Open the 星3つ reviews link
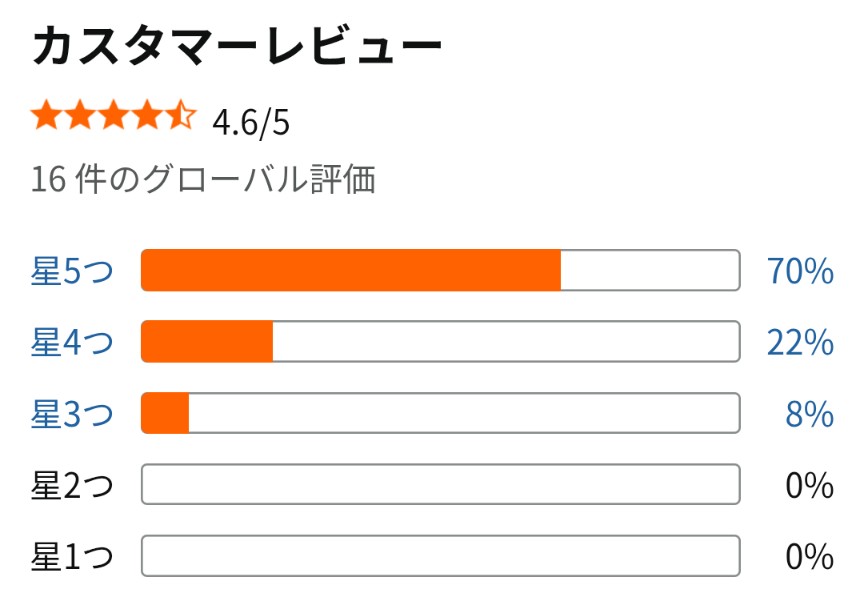The image size is (864, 610). point(72,413)
